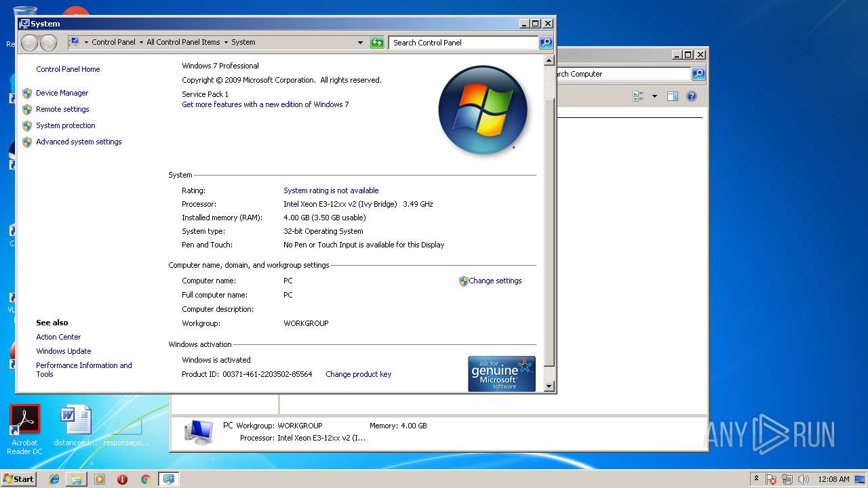Open Internet Explorer from the taskbar
The width and height of the screenshot is (868, 488).
(x=54, y=479)
